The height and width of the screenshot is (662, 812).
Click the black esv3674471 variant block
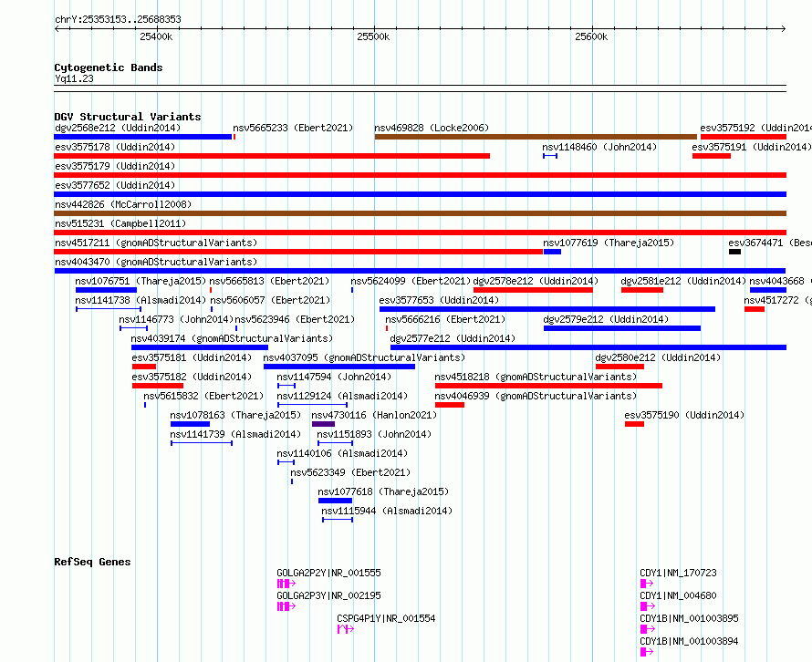coord(734,252)
